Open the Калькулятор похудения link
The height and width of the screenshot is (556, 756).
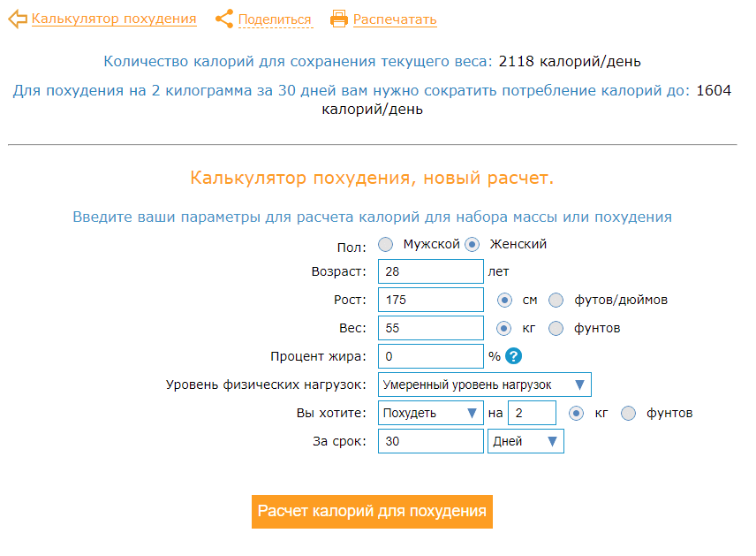[114, 19]
